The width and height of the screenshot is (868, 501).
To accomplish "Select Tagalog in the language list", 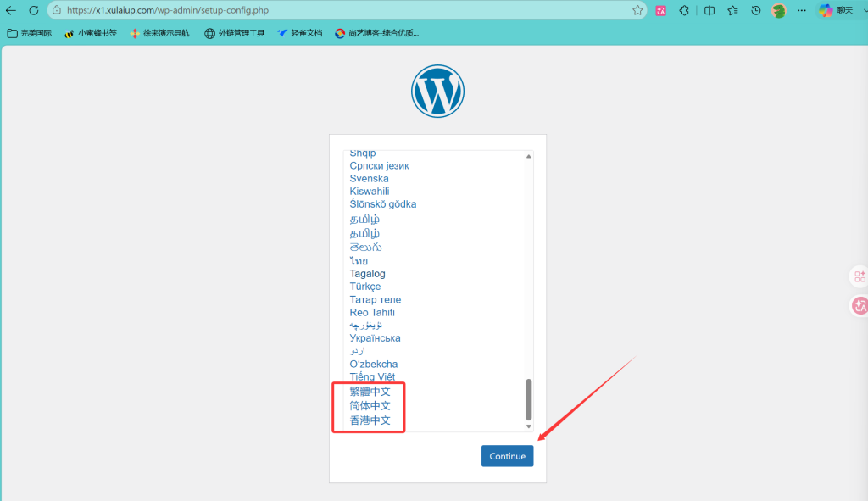I will click(x=368, y=274).
